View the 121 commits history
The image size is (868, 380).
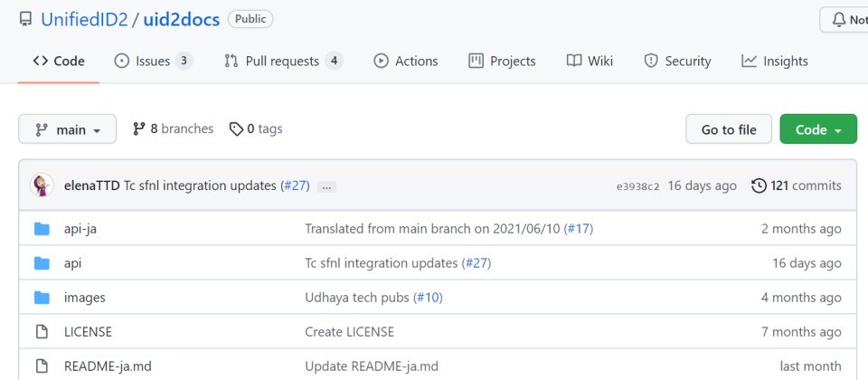coord(797,185)
